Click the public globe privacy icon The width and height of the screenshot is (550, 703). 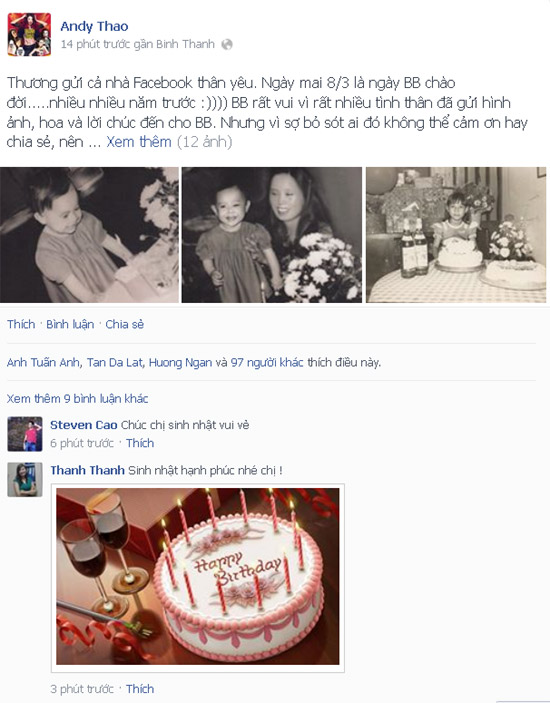tap(227, 44)
